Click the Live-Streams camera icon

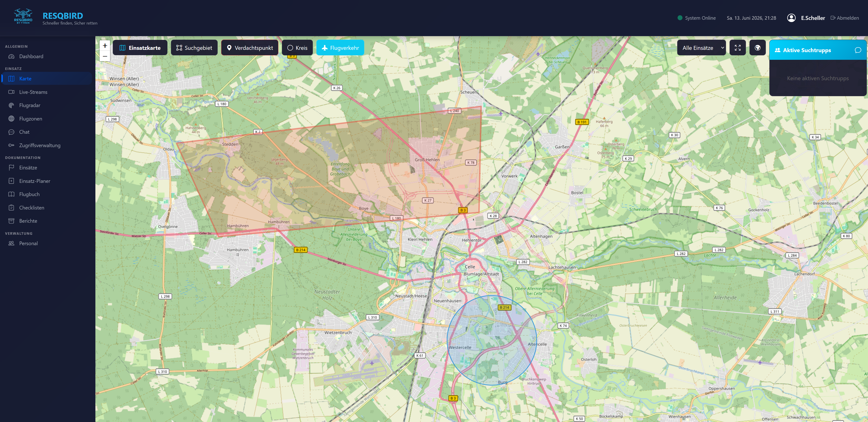pyautogui.click(x=11, y=92)
